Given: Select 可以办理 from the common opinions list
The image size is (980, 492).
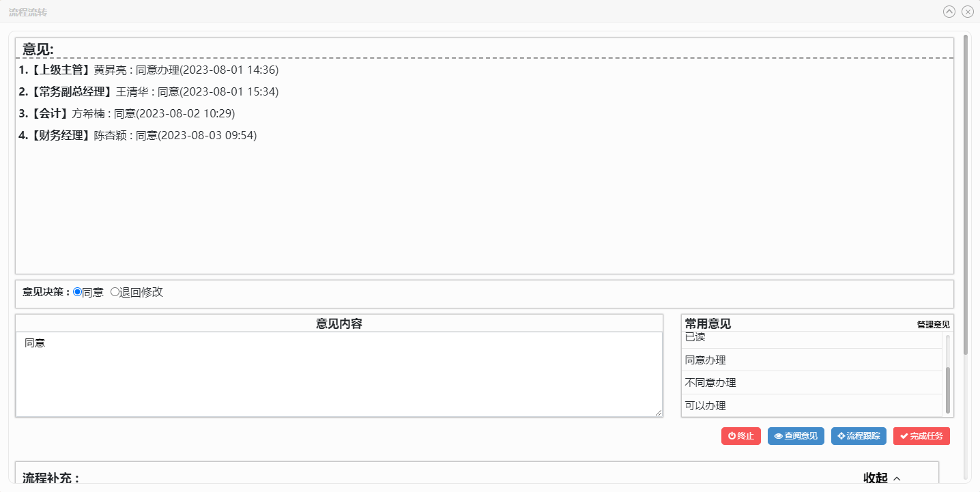Looking at the screenshot, I should 705,405.
